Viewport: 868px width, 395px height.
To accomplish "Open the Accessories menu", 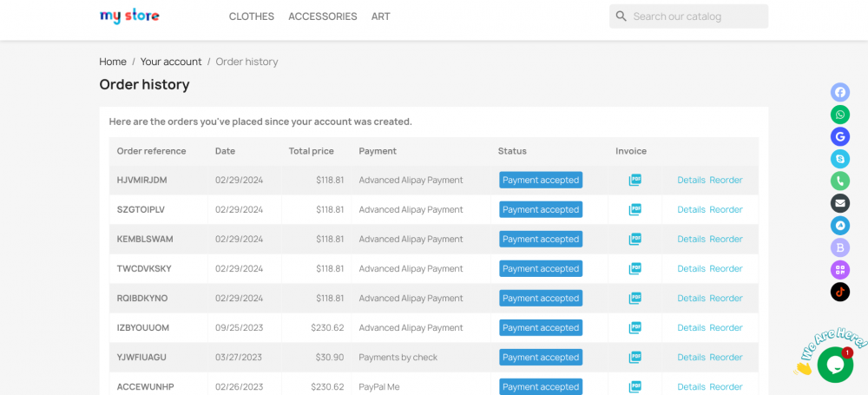I will coord(323,16).
